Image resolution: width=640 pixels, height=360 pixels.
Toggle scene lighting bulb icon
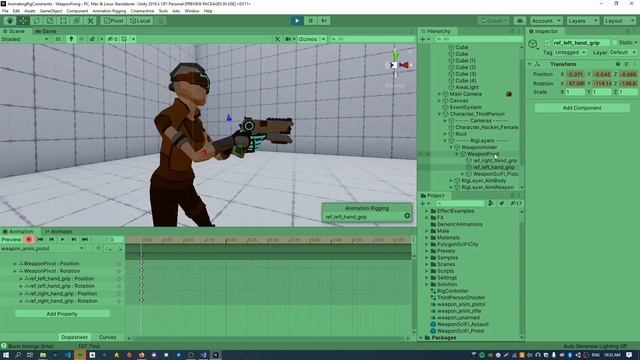coord(71,39)
